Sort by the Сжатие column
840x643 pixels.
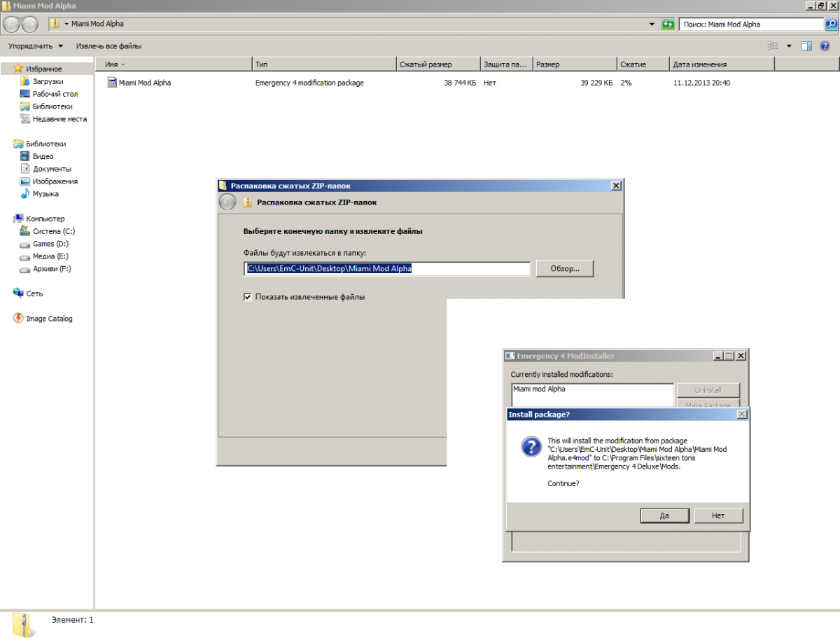[x=643, y=64]
